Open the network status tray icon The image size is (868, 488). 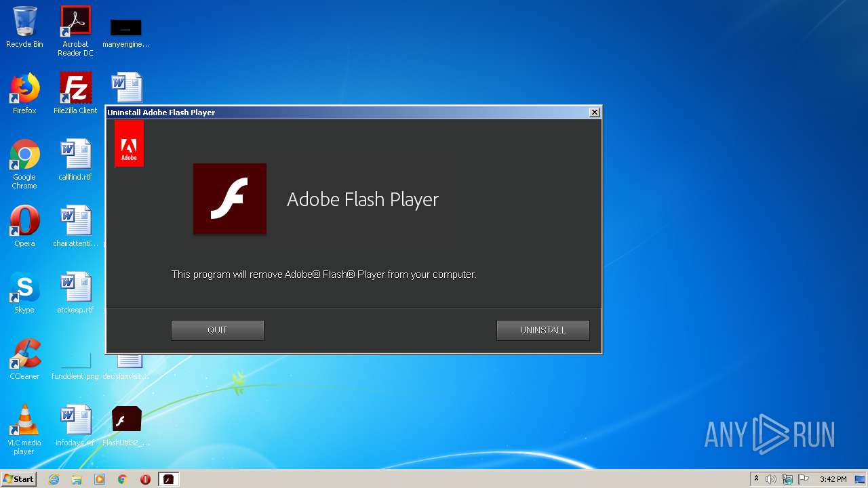pyautogui.click(x=787, y=479)
